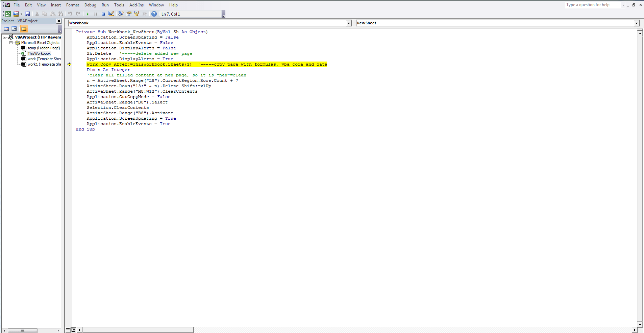Stop execution with the Reset square icon
Viewport: 644px width, 333px height.
(x=103, y=14)
